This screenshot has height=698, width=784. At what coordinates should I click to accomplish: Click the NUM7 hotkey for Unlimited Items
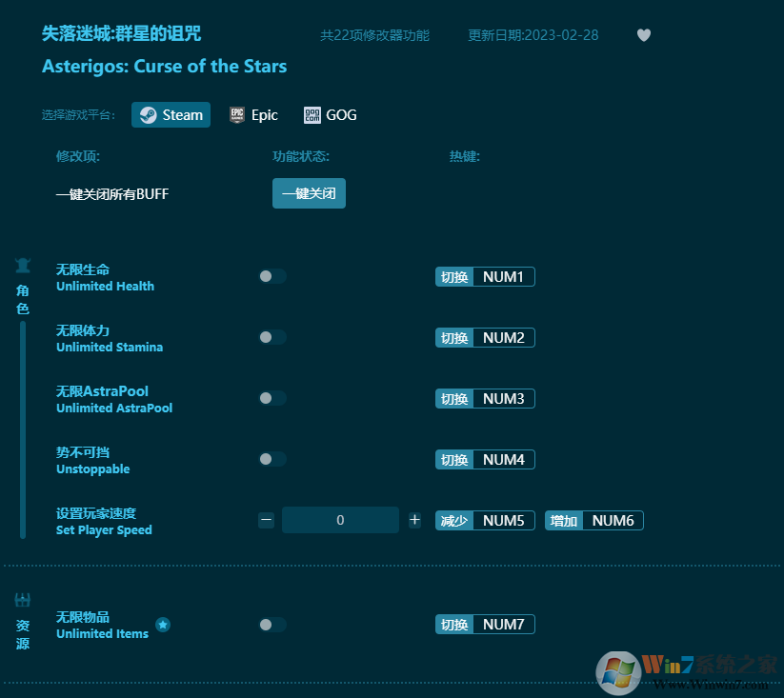click(503, 625)
